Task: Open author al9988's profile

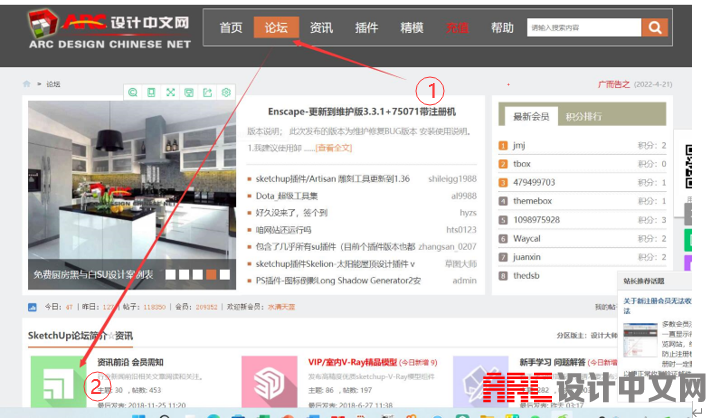Action: 464,196
